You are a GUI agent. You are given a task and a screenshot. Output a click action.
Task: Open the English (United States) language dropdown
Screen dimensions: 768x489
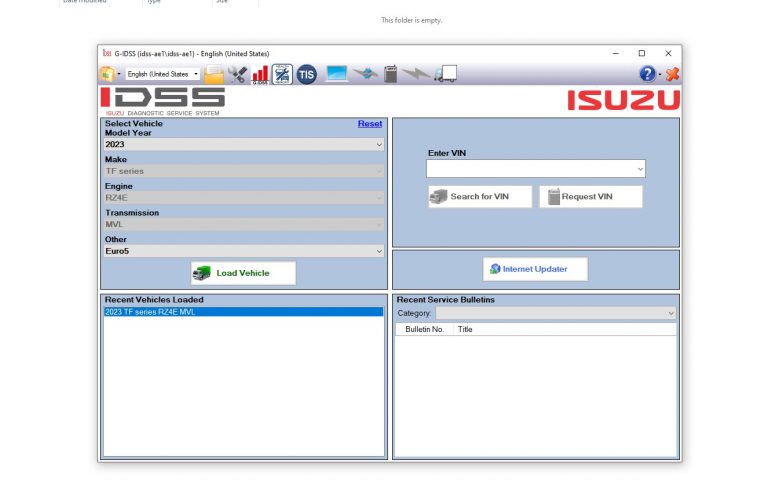point(163,74)
